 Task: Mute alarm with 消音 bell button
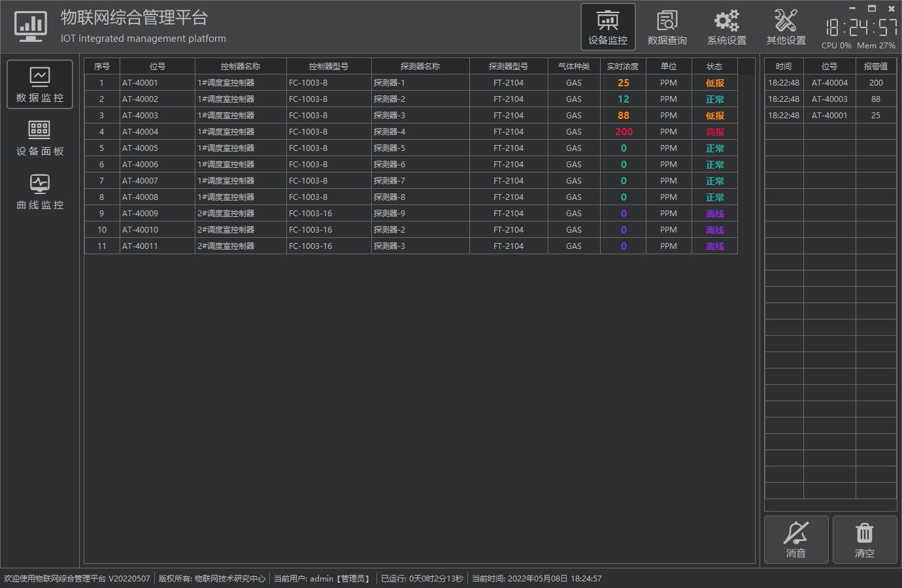tap(796, 540)
